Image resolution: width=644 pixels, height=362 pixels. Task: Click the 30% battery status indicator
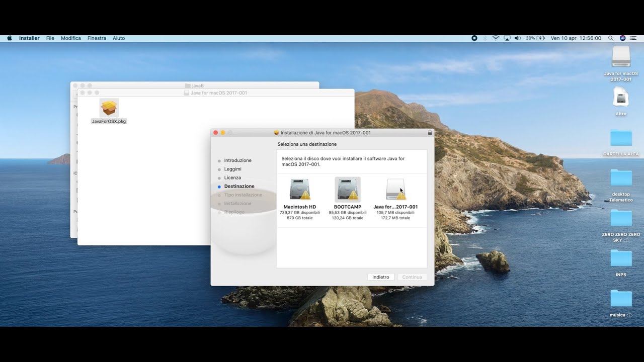[535, 38]
